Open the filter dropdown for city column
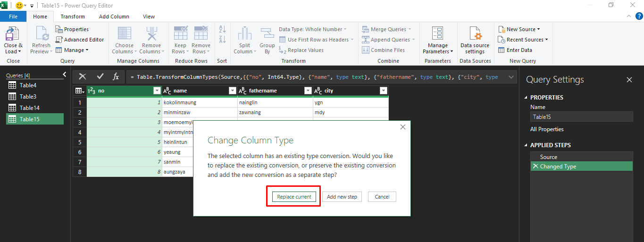This screenshot has width=644, height=242. (x=383, y=91)
